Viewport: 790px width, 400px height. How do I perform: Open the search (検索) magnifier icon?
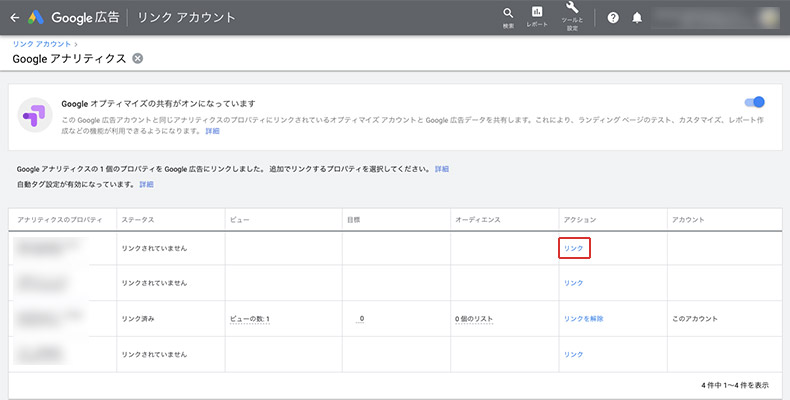click(508, 13)
